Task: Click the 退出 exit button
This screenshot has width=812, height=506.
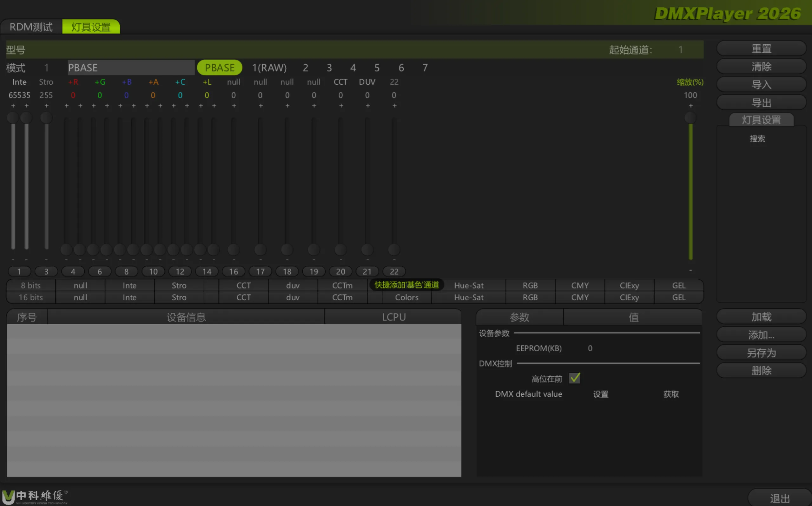Action: pyautogui.click(x=780, y=498)
